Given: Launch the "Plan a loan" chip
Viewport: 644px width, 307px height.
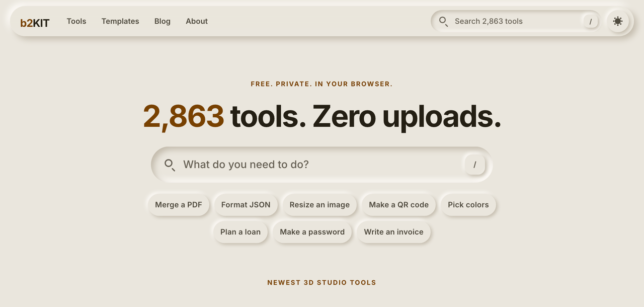Looking at the screenshot, I should (240, 232).
